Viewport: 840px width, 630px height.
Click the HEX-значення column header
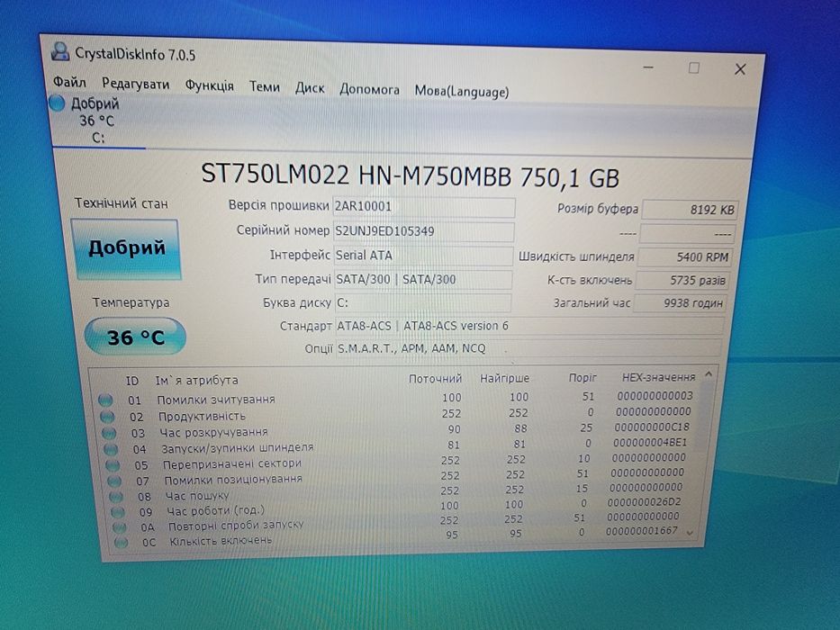pyautogui.click(x=658, y=377)
